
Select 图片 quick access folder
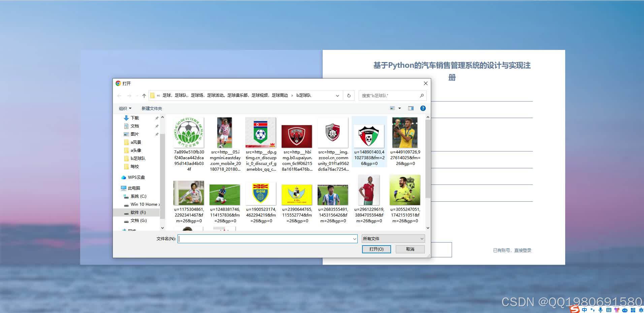pyautogui.click(x=135, y=134)
